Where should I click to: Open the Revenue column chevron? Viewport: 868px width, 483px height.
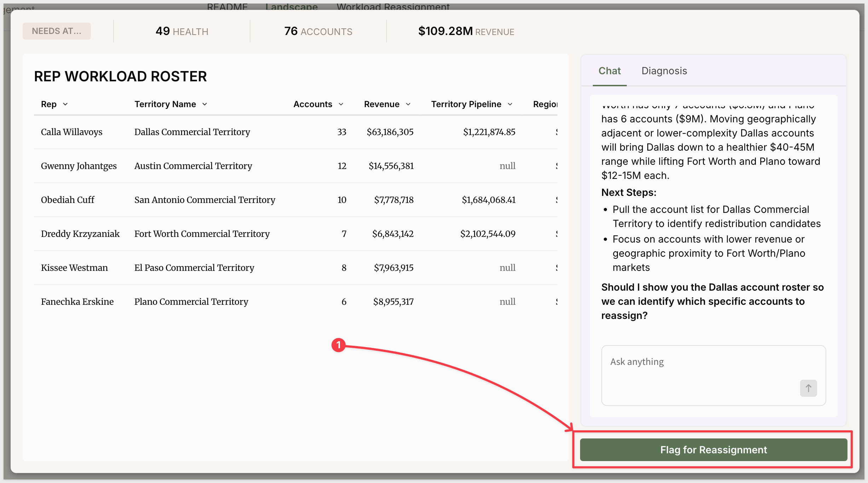tap(408, 104)
